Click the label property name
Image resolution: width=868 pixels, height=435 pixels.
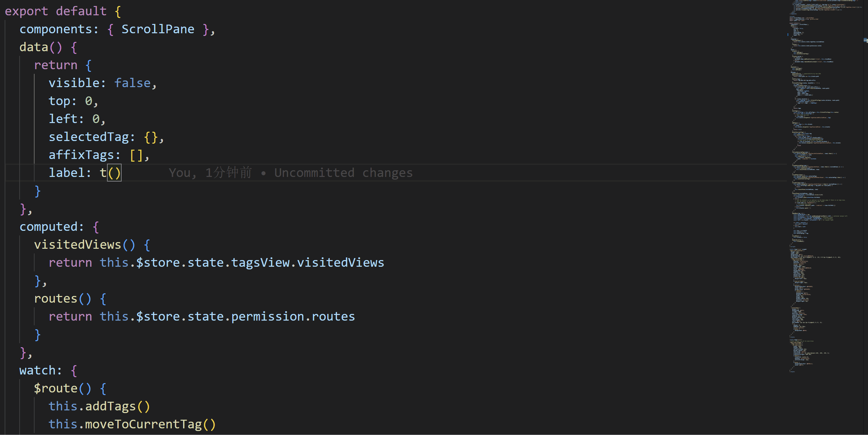click(66, 173)
